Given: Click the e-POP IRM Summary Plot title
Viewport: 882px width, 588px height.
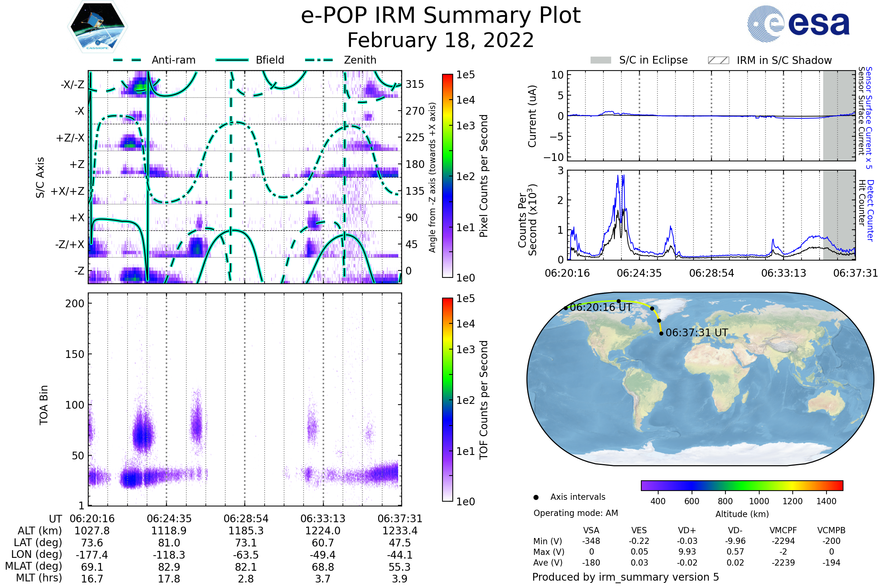Looking at the screenshot, I should (441, 16).
